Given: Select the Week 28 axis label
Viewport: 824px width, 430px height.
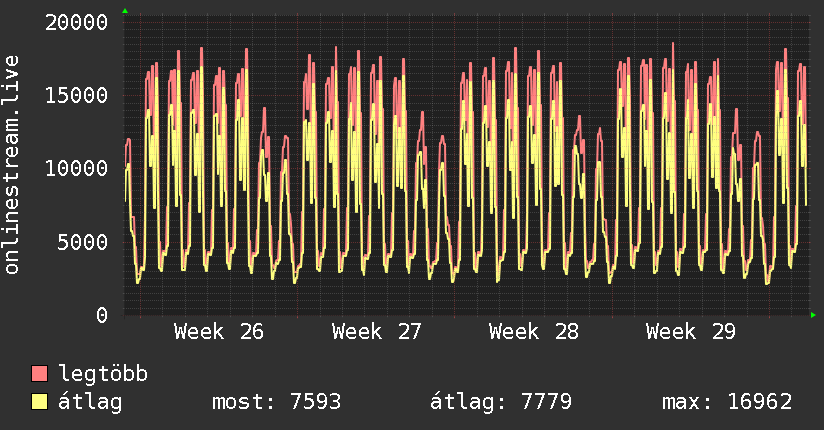Looking at the screenshot, I should (x=533, y=332).
